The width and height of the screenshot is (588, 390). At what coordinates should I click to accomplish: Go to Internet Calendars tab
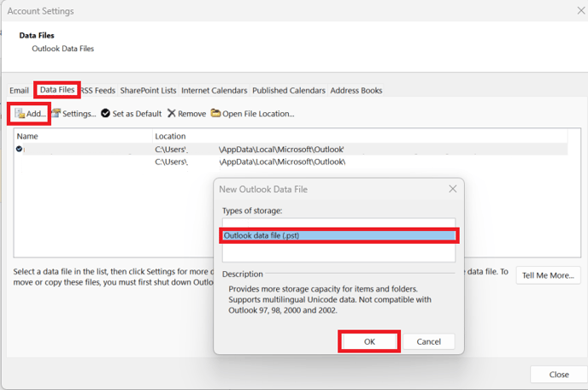click(x=215, y=91)
